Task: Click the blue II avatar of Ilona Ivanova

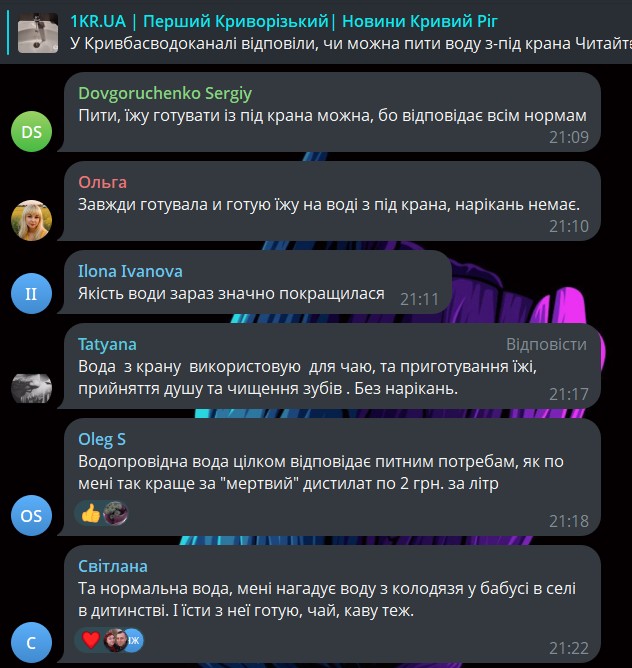Action: pyautogui.click(x=32, y=294)
